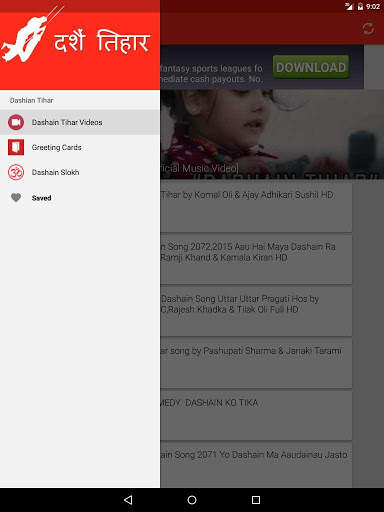This screenshot has width=384, height=512.
Task: Open the featured Official Music Video thumbnail
Action: tap(272, 134)
